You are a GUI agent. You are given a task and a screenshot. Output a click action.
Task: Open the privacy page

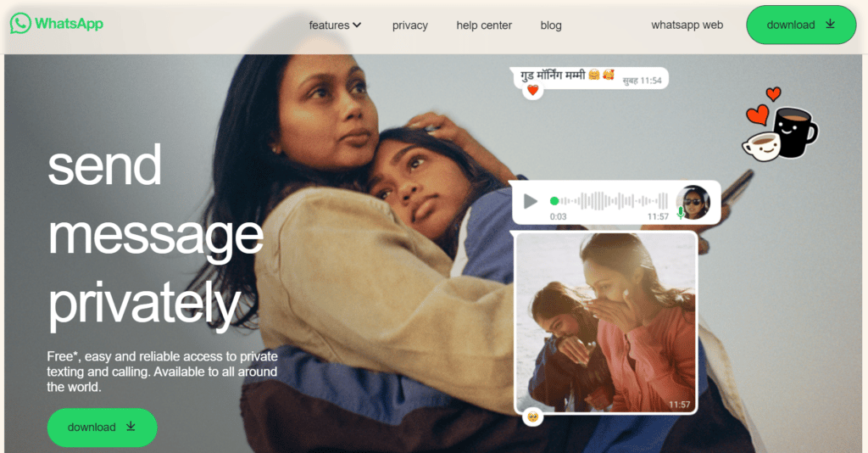point(410,25)
